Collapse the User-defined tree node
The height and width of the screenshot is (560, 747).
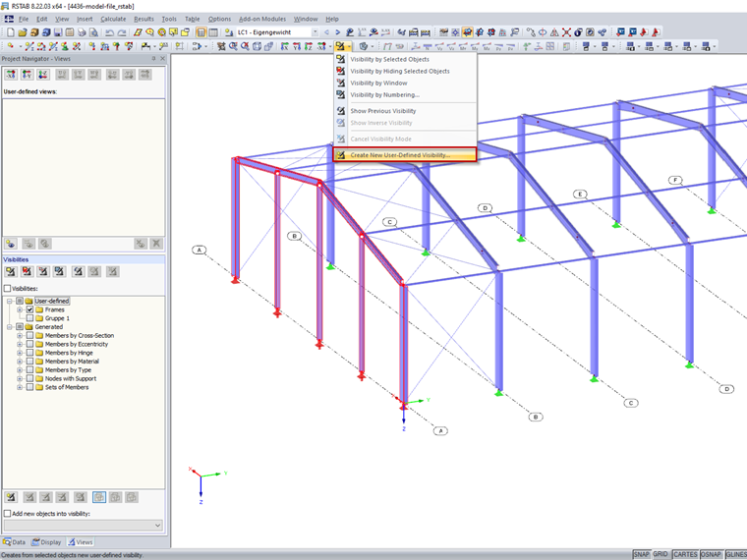pos(10,301)
